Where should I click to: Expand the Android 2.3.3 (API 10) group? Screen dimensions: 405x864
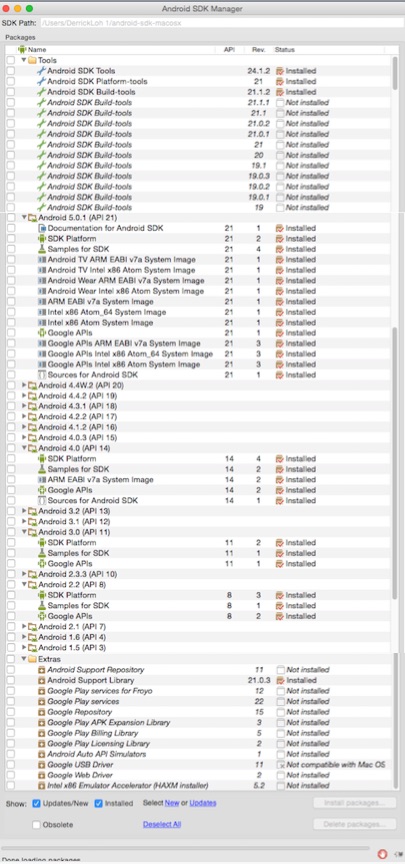24,574
